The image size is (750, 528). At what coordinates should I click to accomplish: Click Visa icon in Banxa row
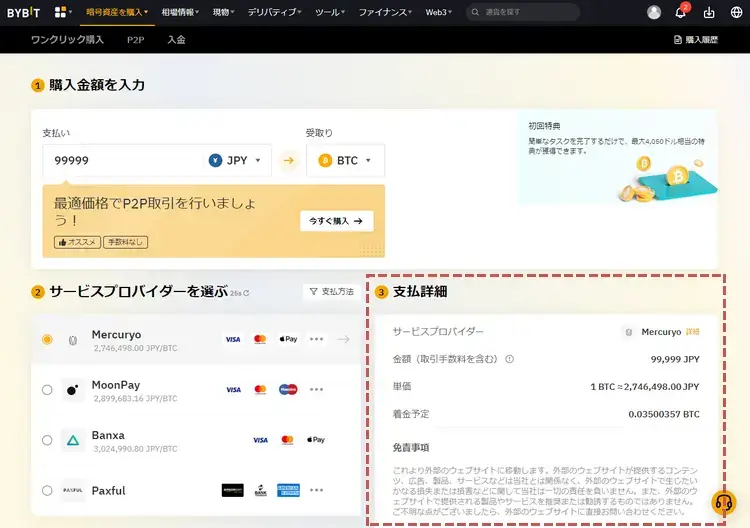click(260, 440)
